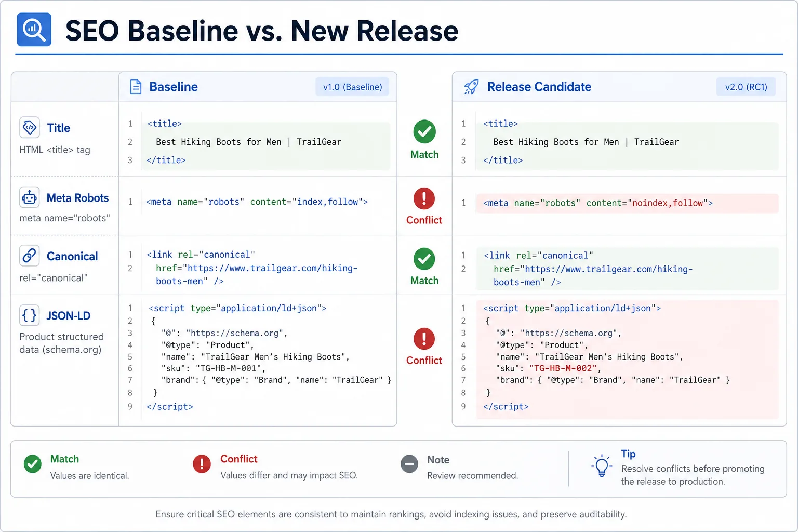Select the Meta Robots robot icon
This screenshot has width=798, height=532.
point(29,198)
